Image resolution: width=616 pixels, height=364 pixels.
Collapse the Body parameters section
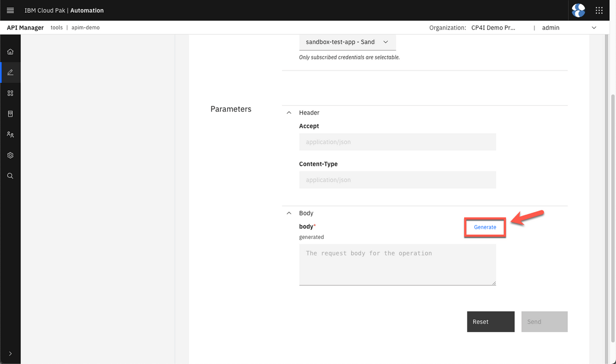point(289,213)
